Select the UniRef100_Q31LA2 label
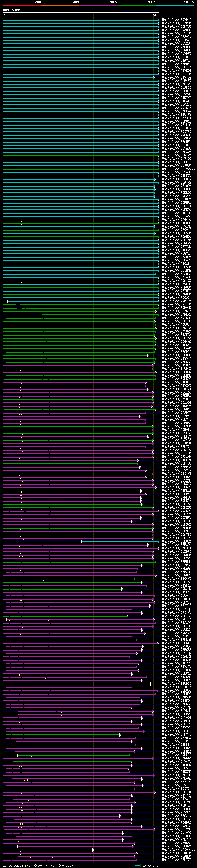Image resolution: width=197 pixels, height=868 pixels. point(177,125)
